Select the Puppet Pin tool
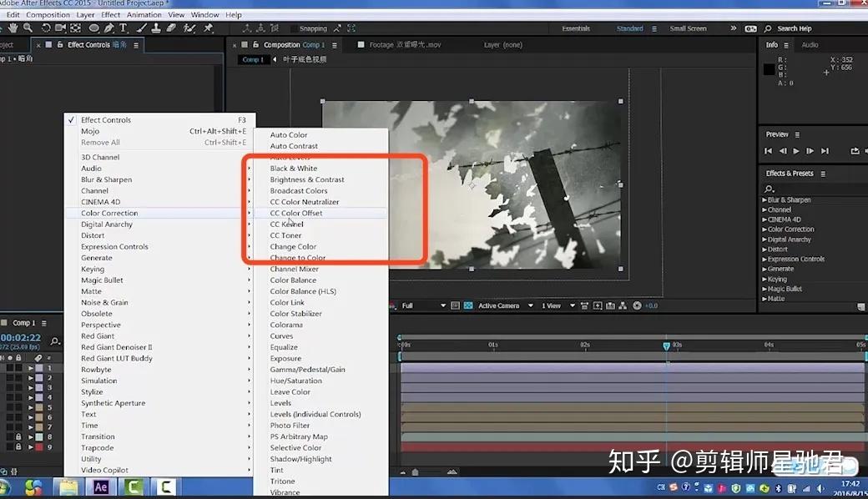Viewport: 868px width, 499px height. coord(208,28)
